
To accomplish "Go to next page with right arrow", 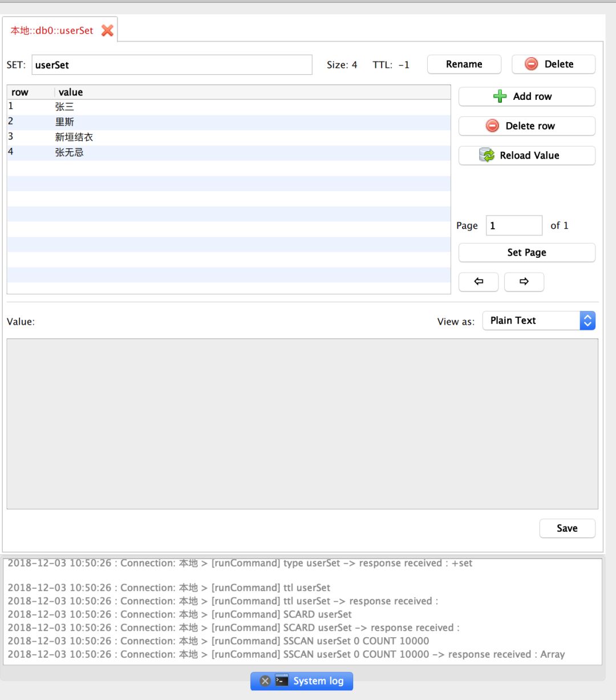I will (x=524, y=282).
